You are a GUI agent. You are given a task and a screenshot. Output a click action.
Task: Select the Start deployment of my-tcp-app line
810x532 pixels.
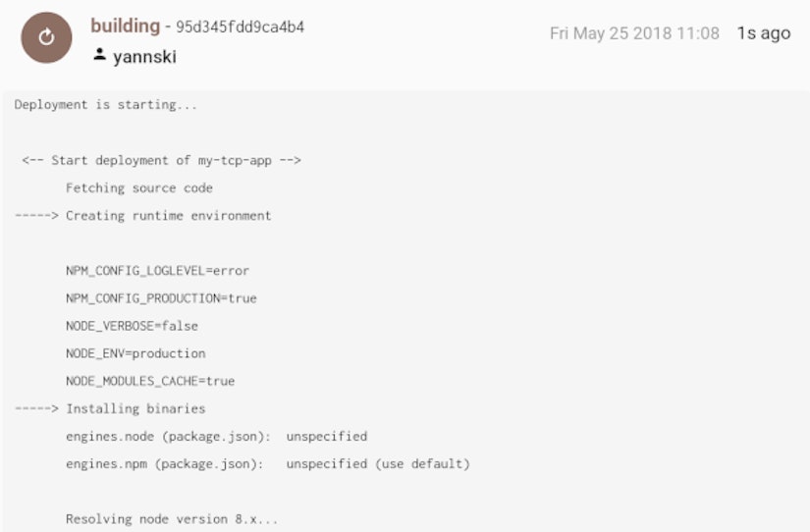coord(161,161)
